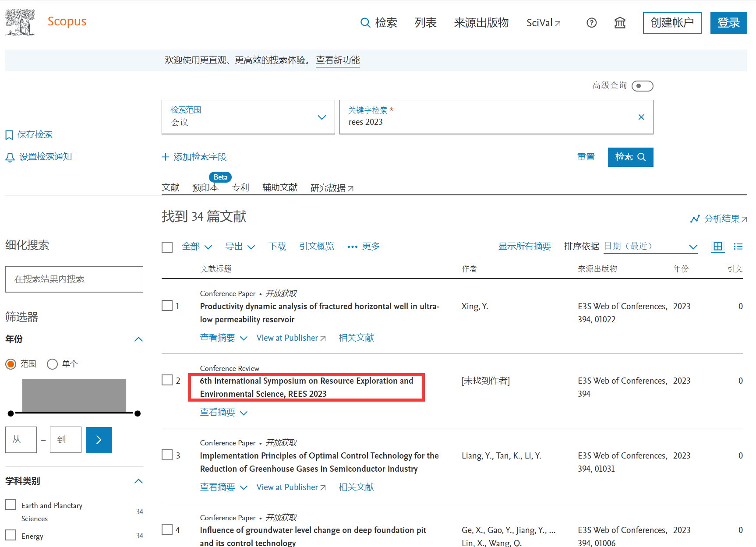Click the bell icon for 设置检索通知
Viewport: 756px width, 547px height.
click(x=10, y=157)
